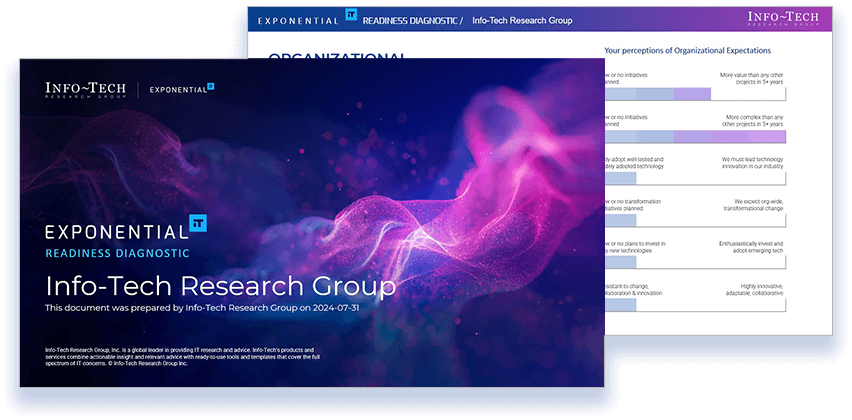
Task: Click the 'This document was prepared by' date line
Action: (203, 308)
